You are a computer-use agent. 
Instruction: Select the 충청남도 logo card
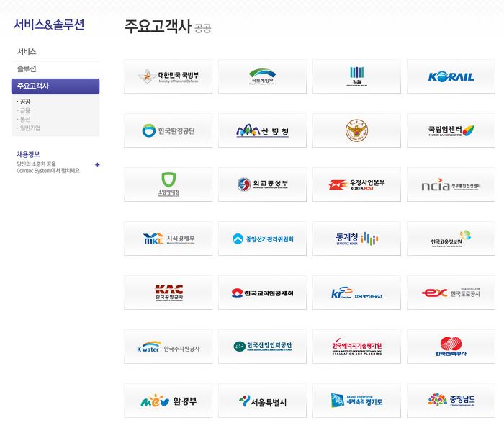tap(451, 401)
